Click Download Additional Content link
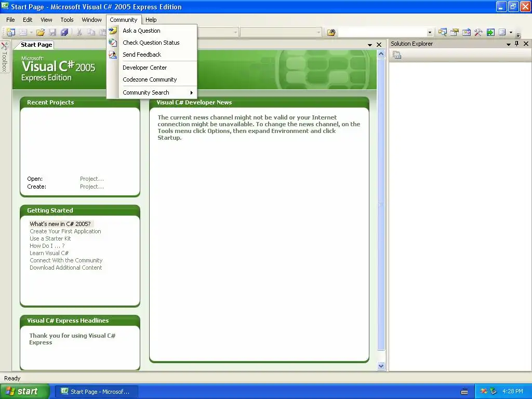Image resolution: width=532 pixels, height=399 pixels. (x=66, y=268)
